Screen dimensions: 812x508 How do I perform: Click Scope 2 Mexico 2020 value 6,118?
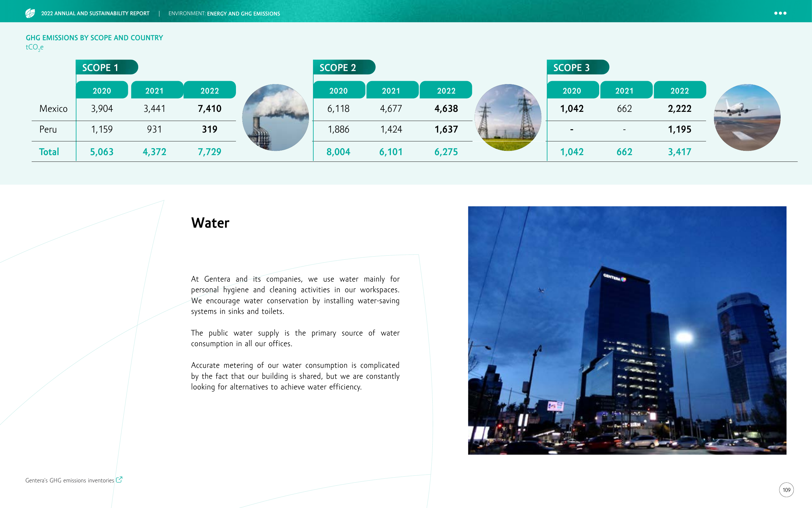[x=338, y=108]
